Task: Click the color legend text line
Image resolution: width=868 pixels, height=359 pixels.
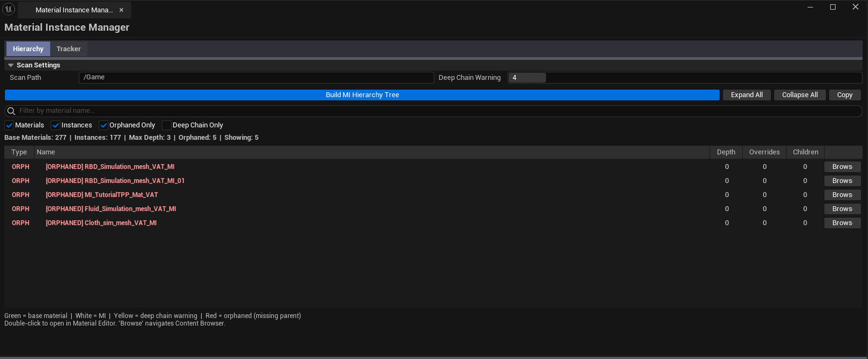Action: tap(152, 316)
